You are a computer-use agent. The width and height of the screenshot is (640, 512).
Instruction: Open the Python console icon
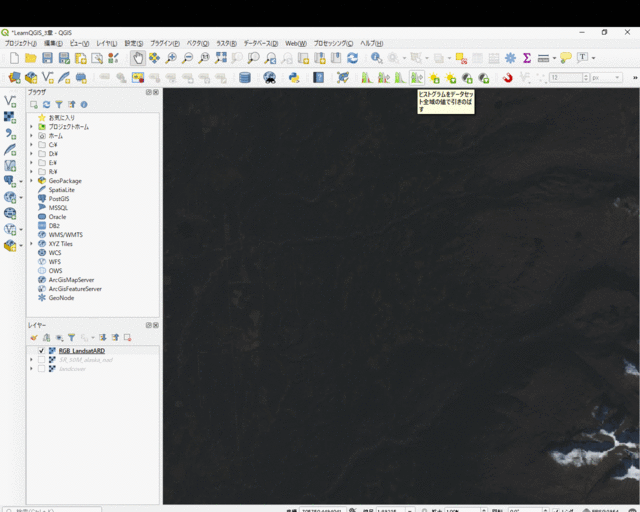click(x=294, y=78)
